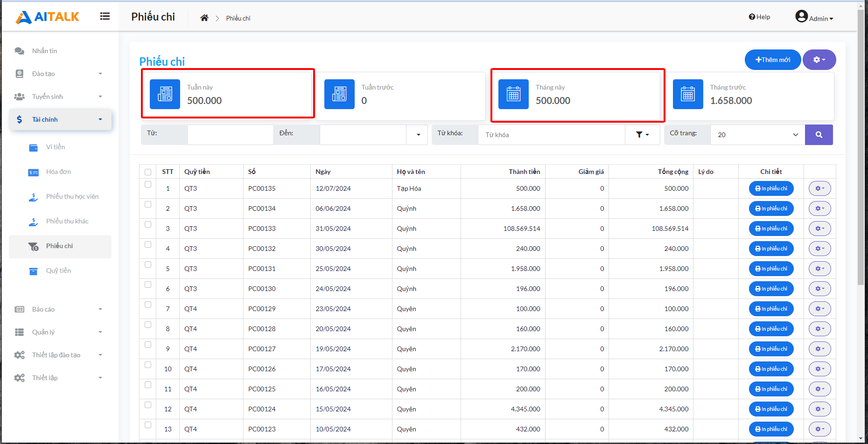Screen dimensions: 868x444
Task: Tick the select-all header checkbox
Action: (x=148, y=172)
